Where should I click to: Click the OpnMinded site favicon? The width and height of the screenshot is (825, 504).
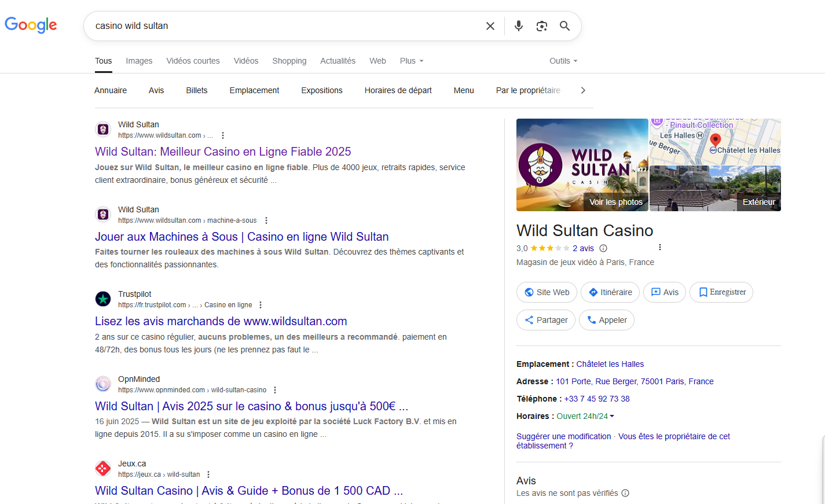103,384
